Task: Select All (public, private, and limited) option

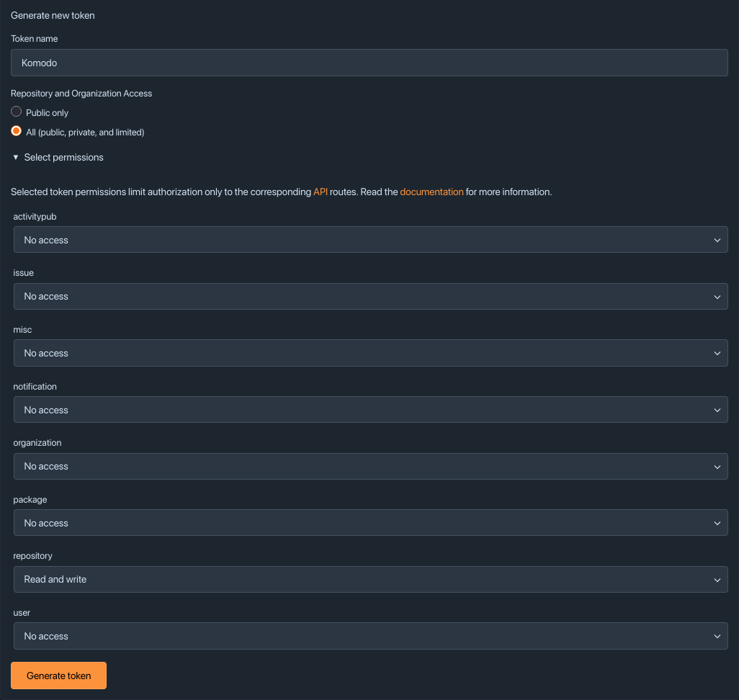Action: click(16, 131)
